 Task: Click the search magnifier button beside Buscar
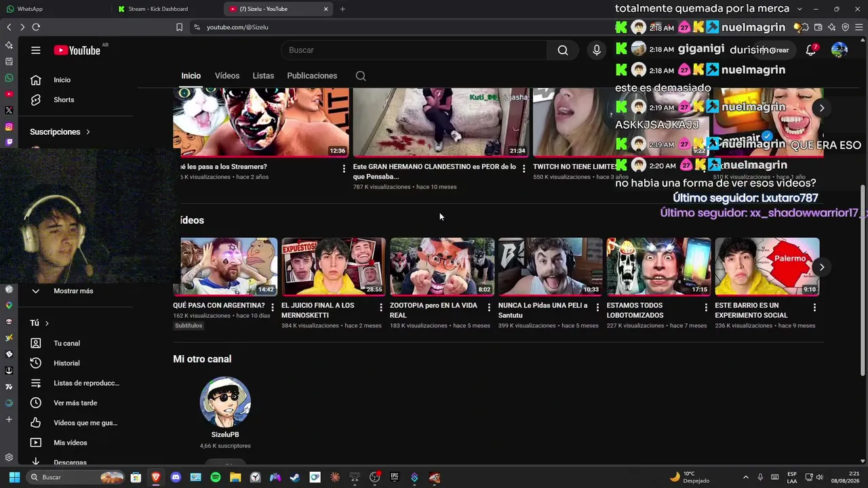(x=563, y=50)
